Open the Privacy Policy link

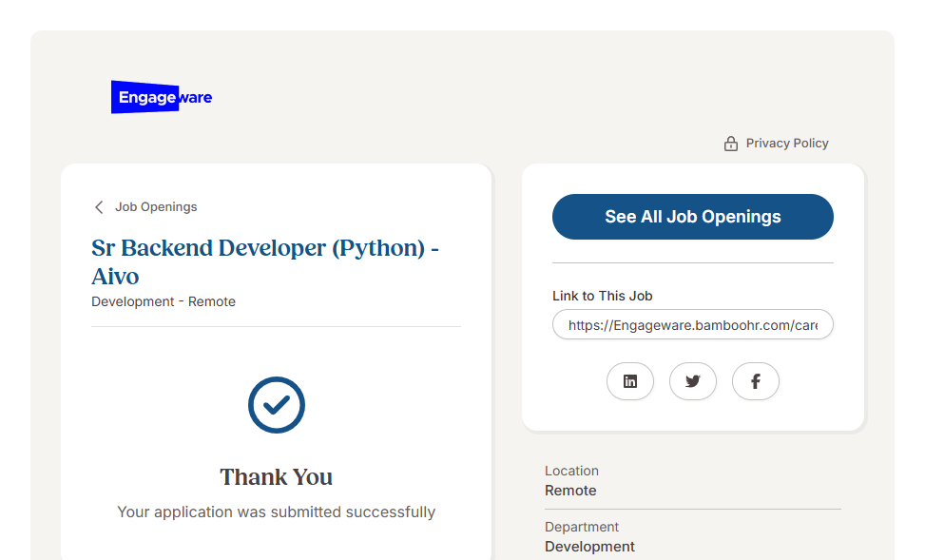point(786,144)
